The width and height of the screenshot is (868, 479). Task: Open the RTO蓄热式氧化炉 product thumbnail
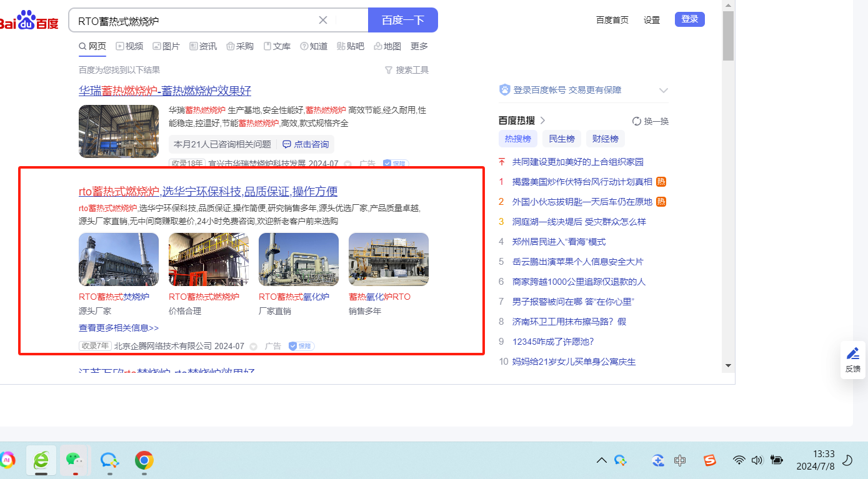point(298,260)
